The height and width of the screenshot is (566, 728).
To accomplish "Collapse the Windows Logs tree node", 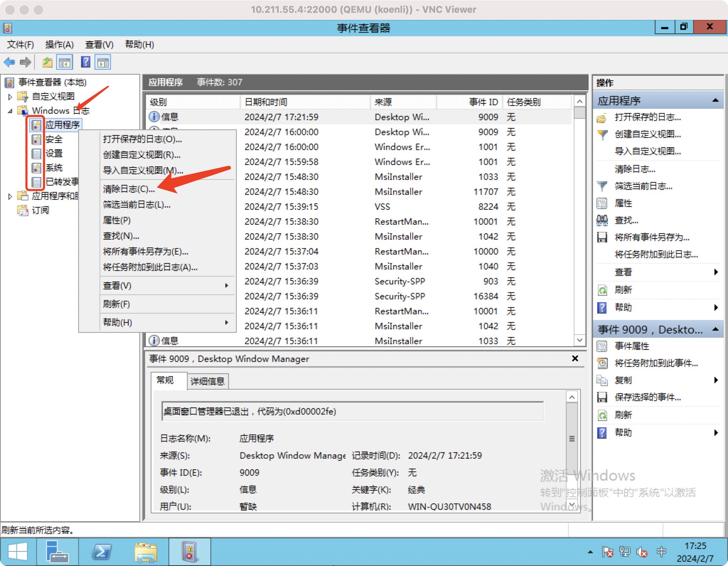I will coord(10,111).
